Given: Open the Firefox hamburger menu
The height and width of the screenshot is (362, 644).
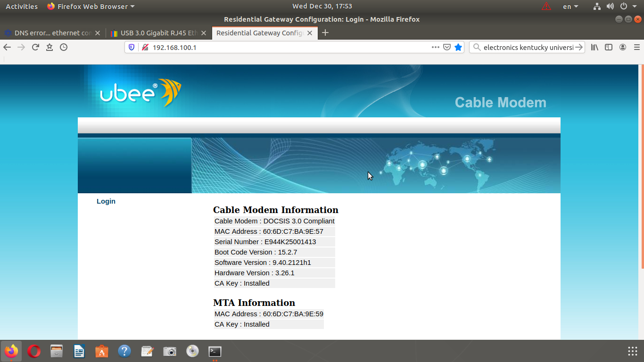Looking at the screenshot, I should [637, 47].
